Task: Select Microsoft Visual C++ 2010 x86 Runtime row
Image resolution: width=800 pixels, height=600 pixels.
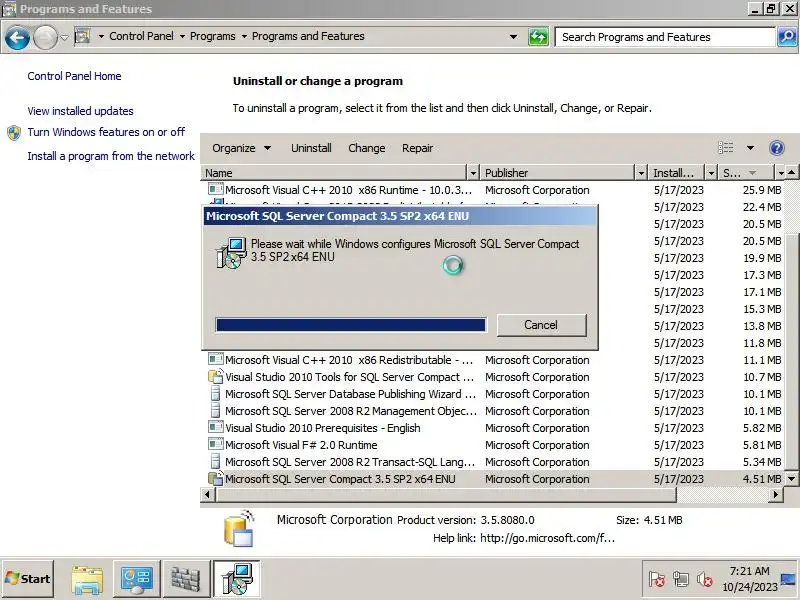Action: point(494,190)
